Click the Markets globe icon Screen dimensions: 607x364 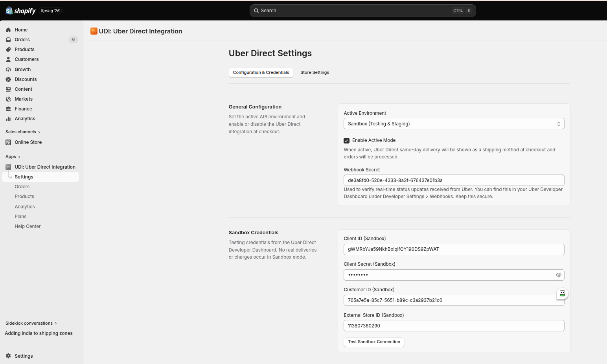(x=8, y=99)
